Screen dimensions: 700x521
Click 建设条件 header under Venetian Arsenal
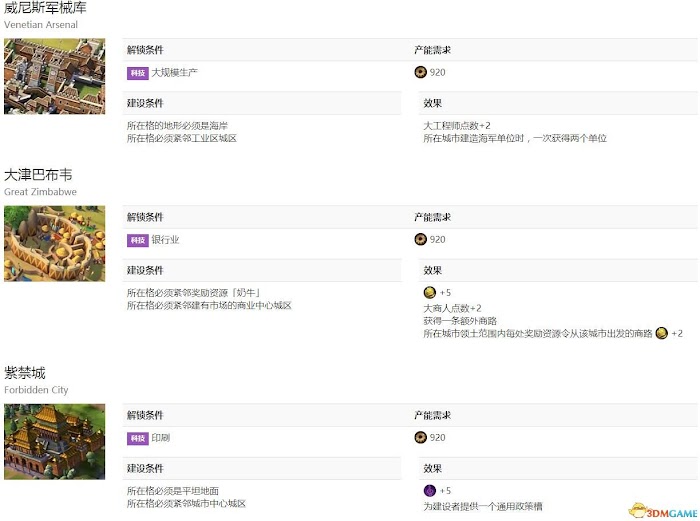coord(145,103)
